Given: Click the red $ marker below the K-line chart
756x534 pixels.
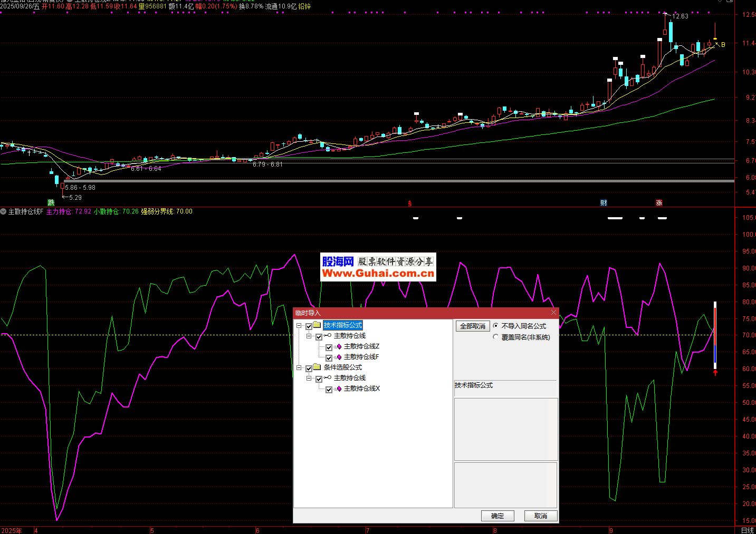Looking at the screenshot, I should click(x=410, y=203).
